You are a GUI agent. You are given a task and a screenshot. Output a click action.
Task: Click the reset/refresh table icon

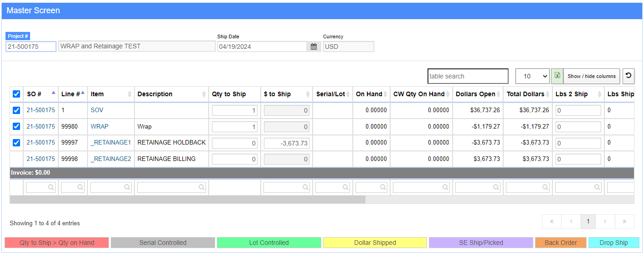click(x=629, y=76)
